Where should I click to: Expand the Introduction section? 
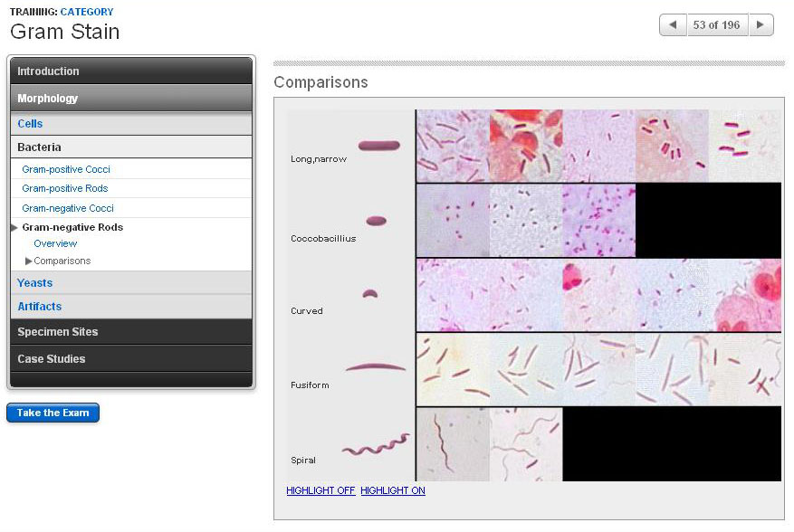pos(131,71)
